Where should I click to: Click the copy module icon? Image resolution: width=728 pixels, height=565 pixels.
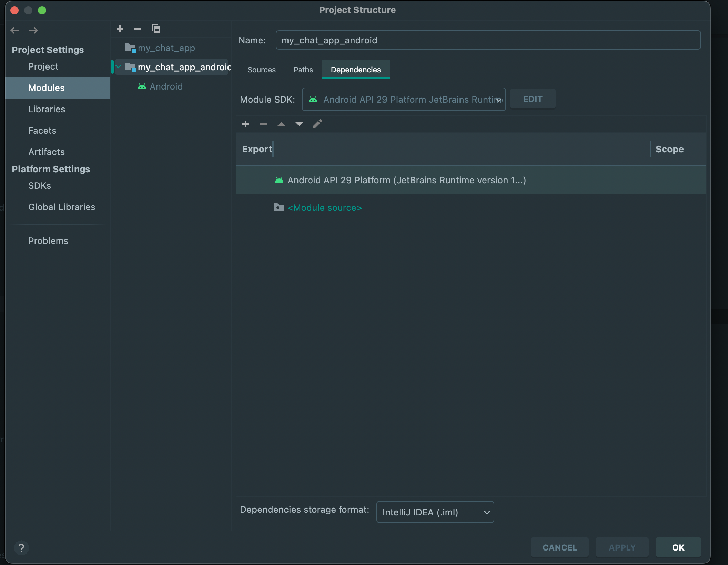tap(156, 29)
